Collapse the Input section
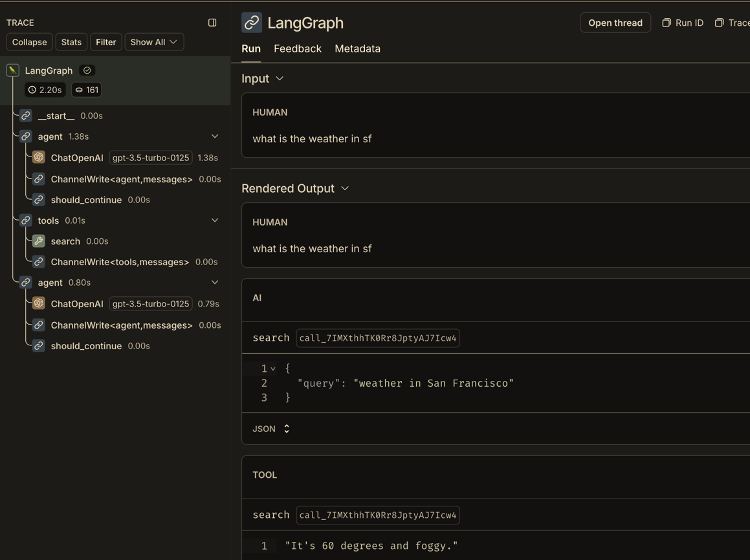750x560 pixels. click(x=280, y=78)
